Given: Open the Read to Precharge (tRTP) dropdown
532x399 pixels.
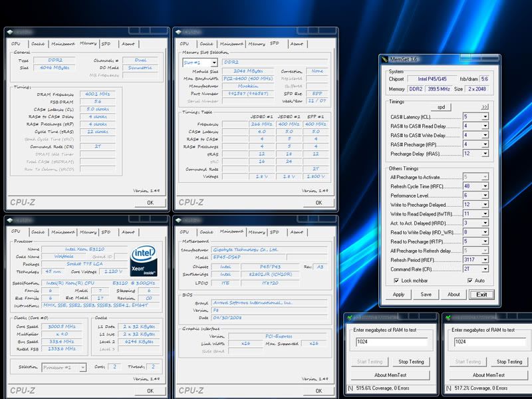Looking at the screenshot, I should click(x=485, y=241).
